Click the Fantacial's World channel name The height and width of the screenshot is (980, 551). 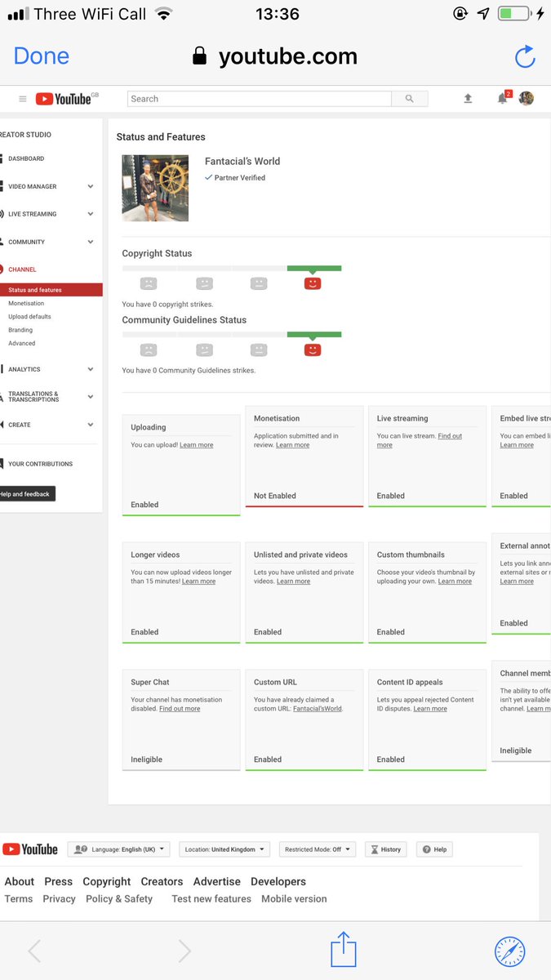click(242, 162)
